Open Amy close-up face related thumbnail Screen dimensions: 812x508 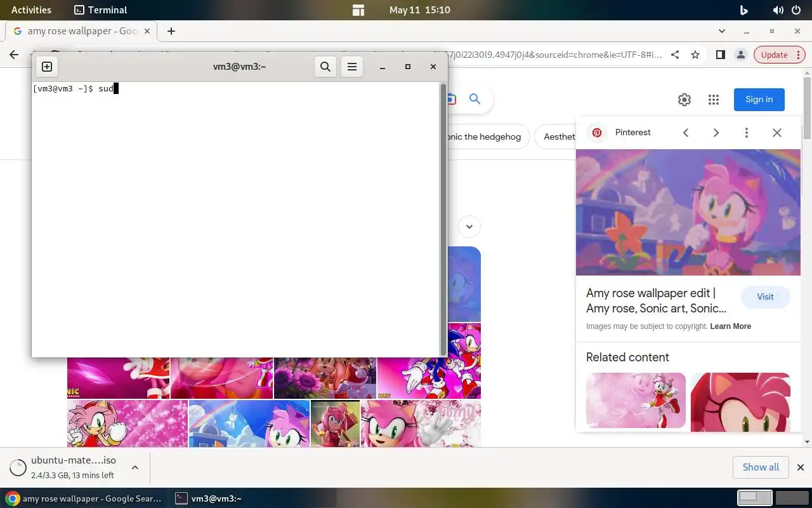pyautogui.click(x=740, y=402)
